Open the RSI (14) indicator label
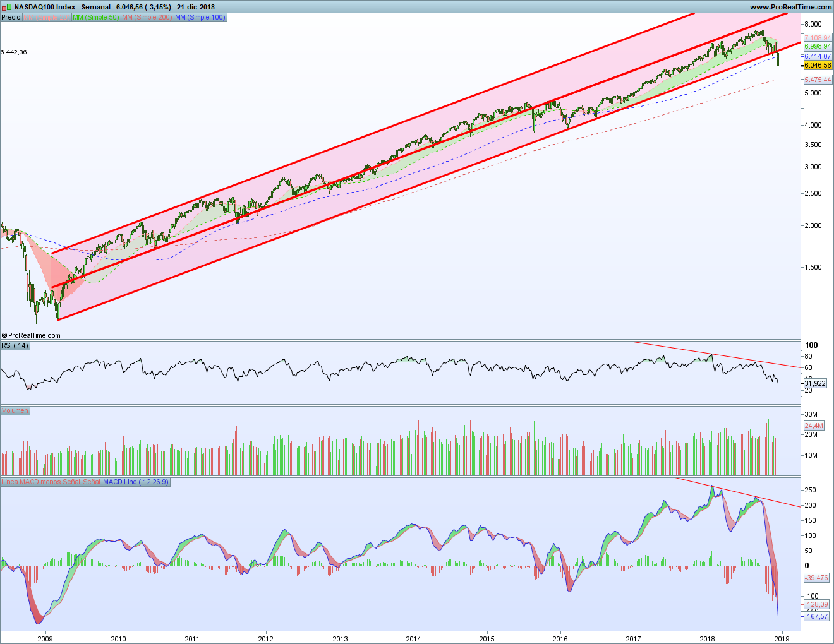The height and width of the screenshot is (644, 834). tap(15, 345)
